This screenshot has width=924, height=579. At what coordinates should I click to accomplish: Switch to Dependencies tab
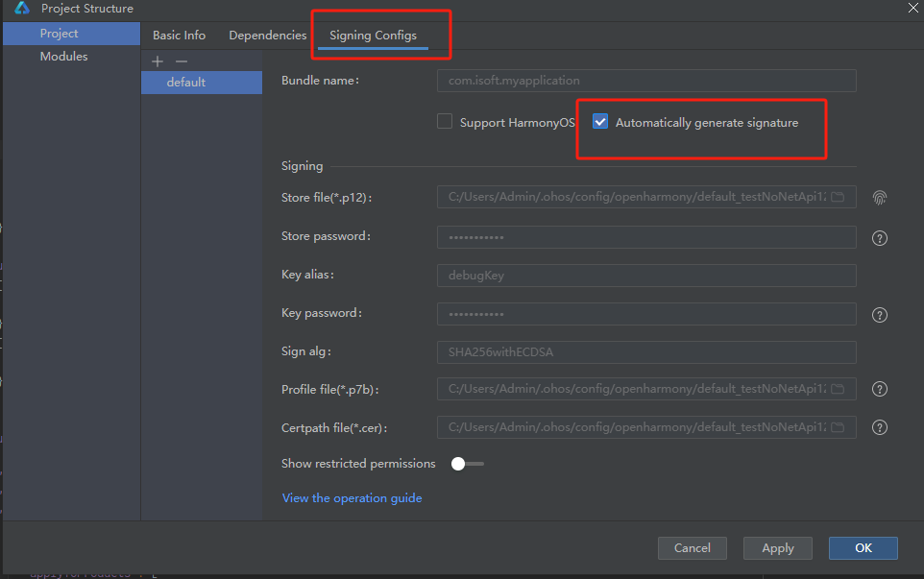(x=268, y=36)
